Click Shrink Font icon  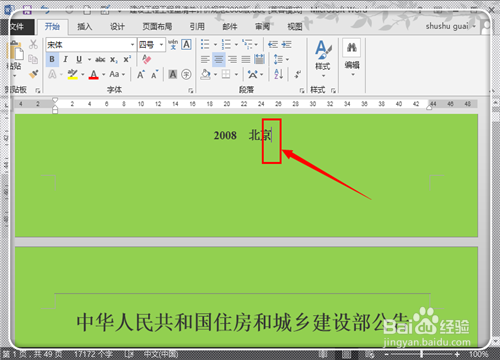click(154, 74)
